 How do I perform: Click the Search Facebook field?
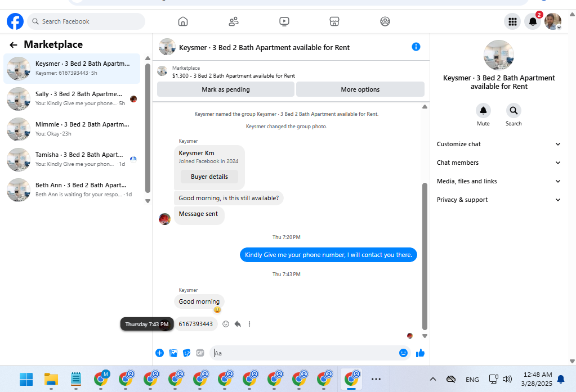(86, 21)
